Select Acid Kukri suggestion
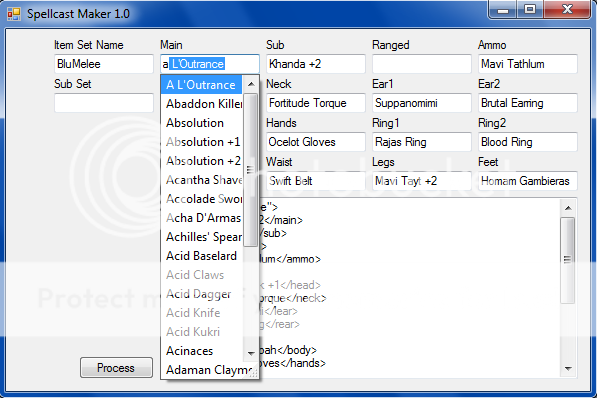597x398 pixels. click(202, 332)
